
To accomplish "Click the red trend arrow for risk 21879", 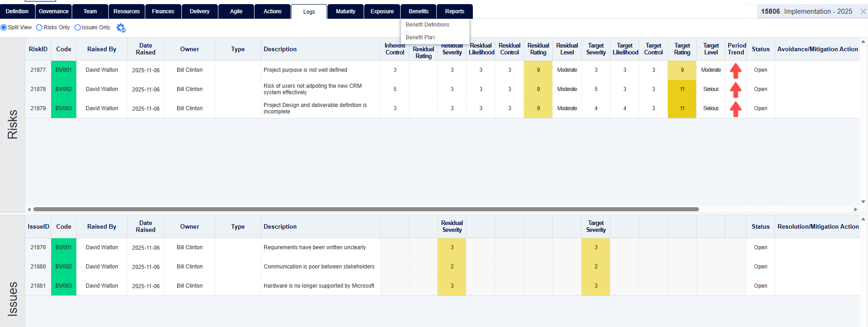I will pos(736,109).
